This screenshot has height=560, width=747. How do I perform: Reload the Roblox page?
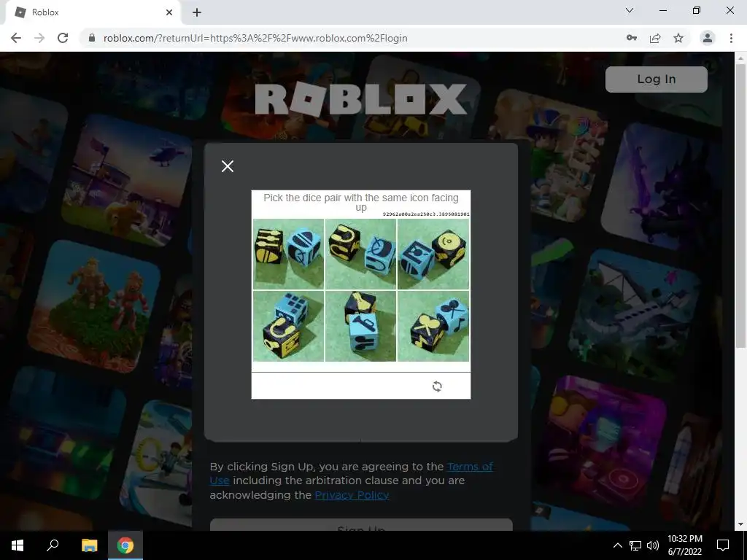[x=63, y=38]
